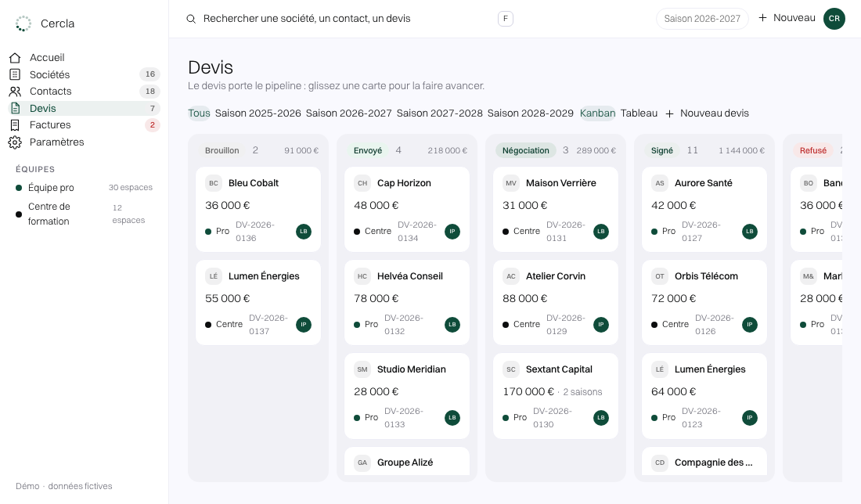Click IP owner avatar on Cap Horizon card
This screenshot has height=504, width=861.
click(x=452, y=232)
